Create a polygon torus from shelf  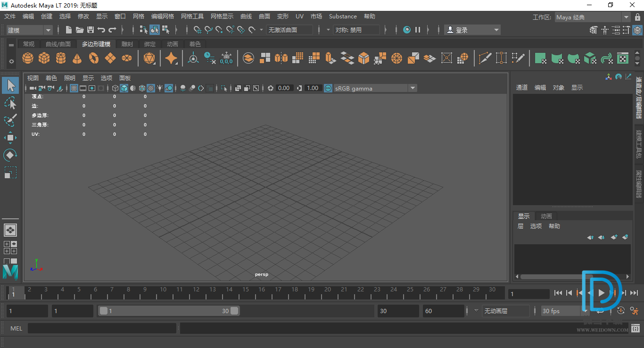(x=94, y=58)
